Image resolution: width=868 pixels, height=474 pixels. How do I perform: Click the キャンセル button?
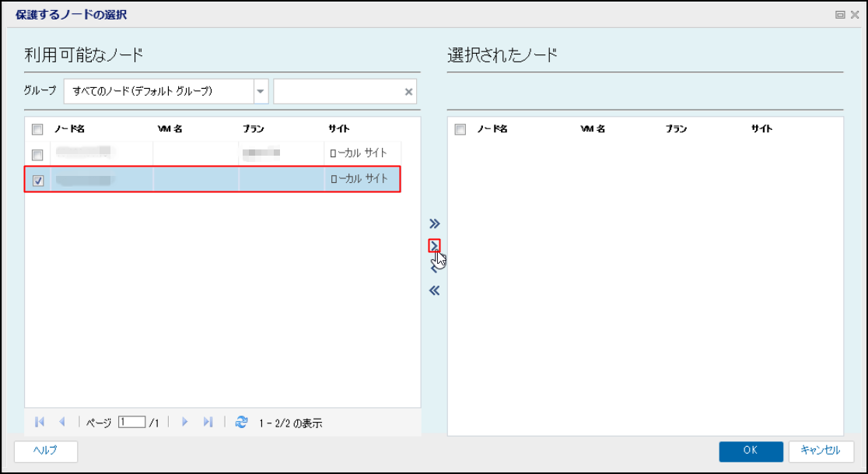[821, 451]
